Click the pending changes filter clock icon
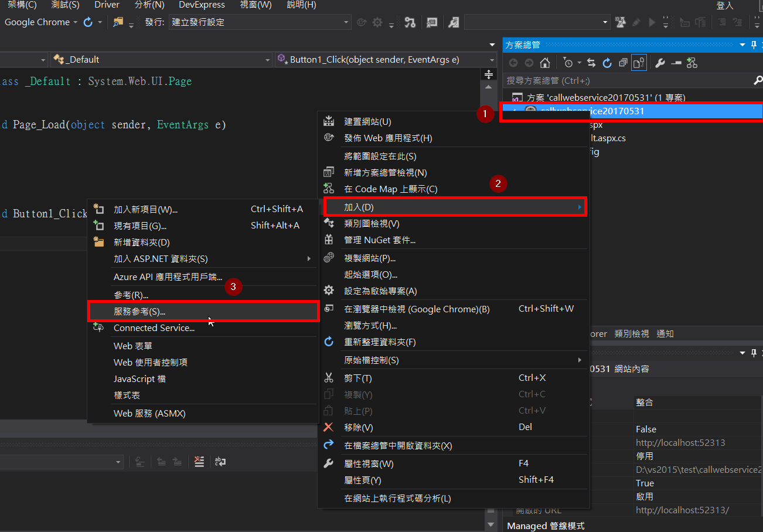The width and height of the screenshot is (763, 532). [567, 63]
